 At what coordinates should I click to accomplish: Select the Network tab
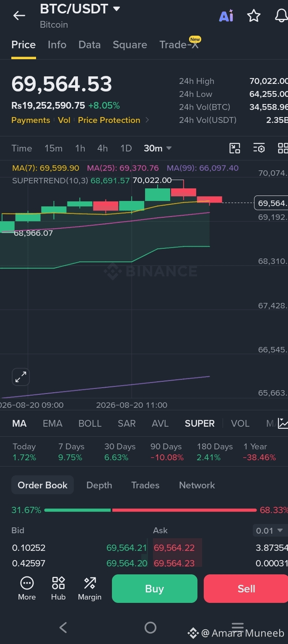click(x=197, y=485)
